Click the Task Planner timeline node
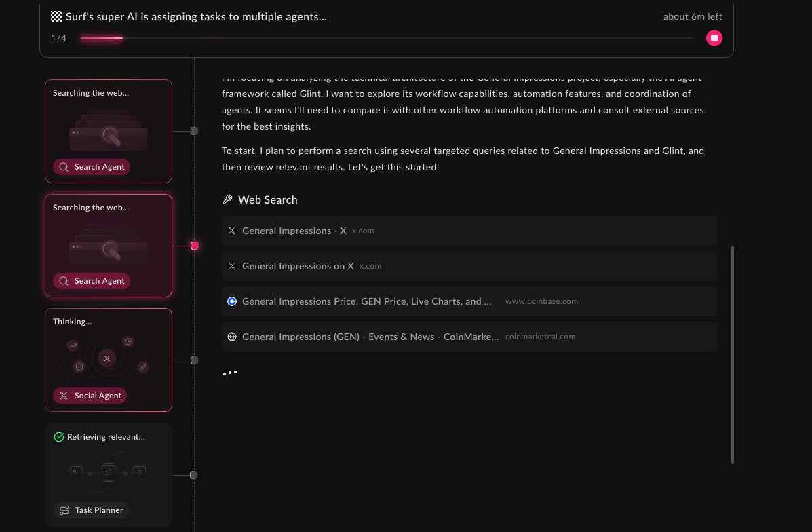 (x=194, y=475)
